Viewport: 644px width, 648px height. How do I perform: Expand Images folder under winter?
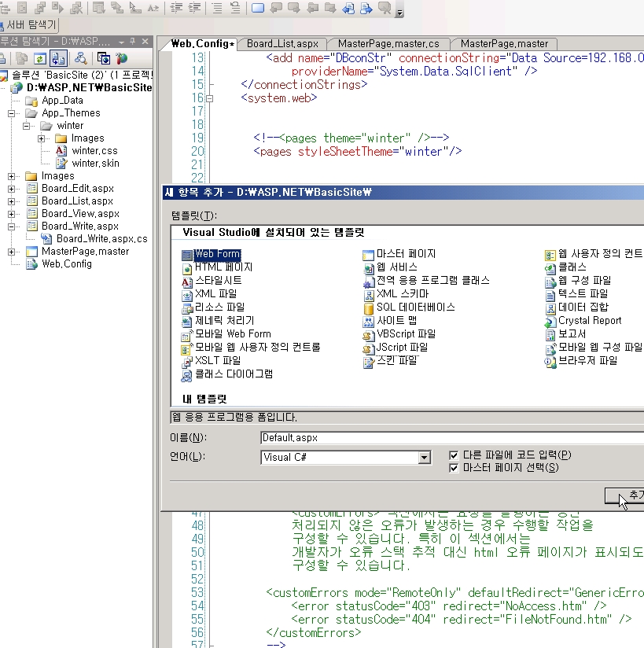pyautogui.click(x=42, y=138)
